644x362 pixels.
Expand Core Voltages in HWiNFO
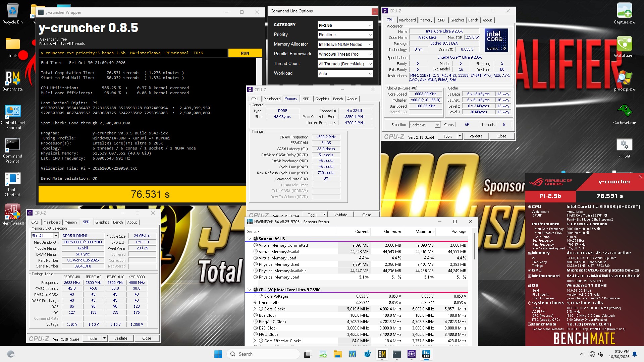(x=255, y=296)
